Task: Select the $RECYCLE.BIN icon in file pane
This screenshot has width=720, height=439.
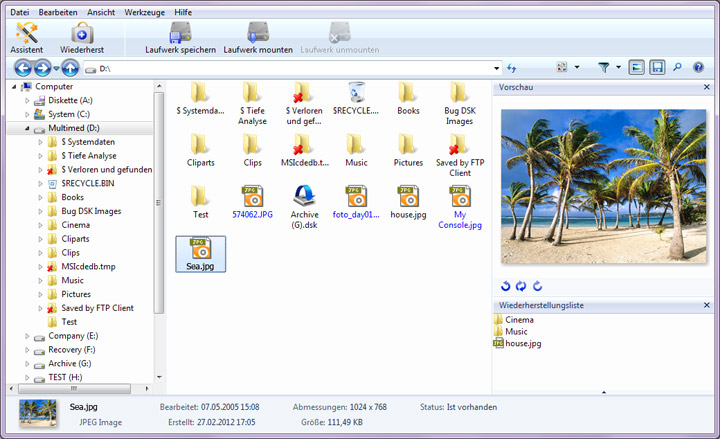Action: point(356,98)
